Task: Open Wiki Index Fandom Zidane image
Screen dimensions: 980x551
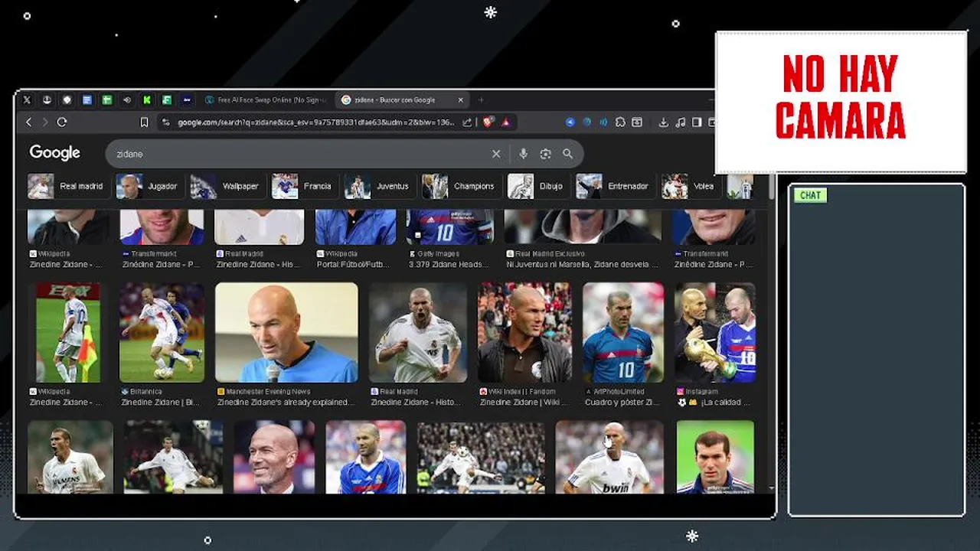Action: (x=524, y=333)
